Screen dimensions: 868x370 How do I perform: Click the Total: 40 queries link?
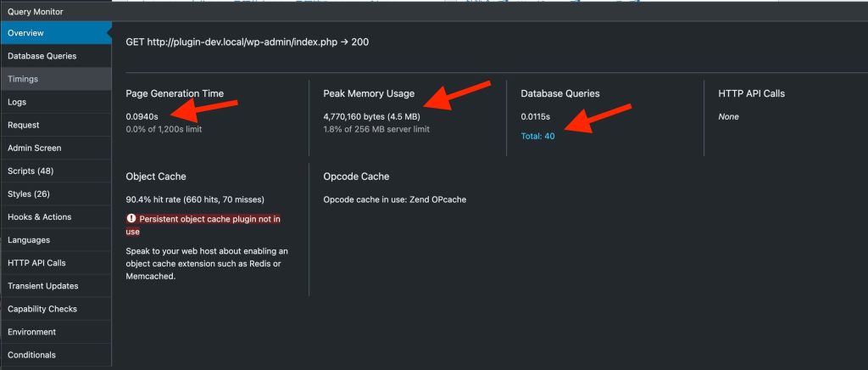537,136
